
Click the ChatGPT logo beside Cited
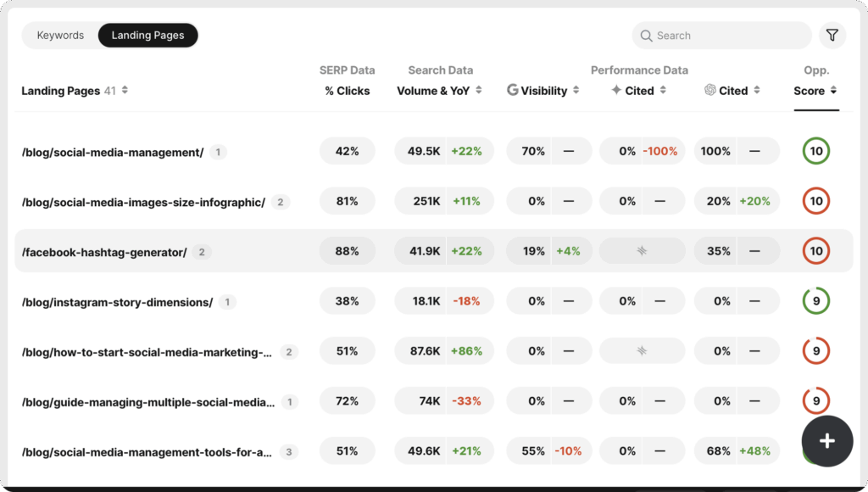710,90
